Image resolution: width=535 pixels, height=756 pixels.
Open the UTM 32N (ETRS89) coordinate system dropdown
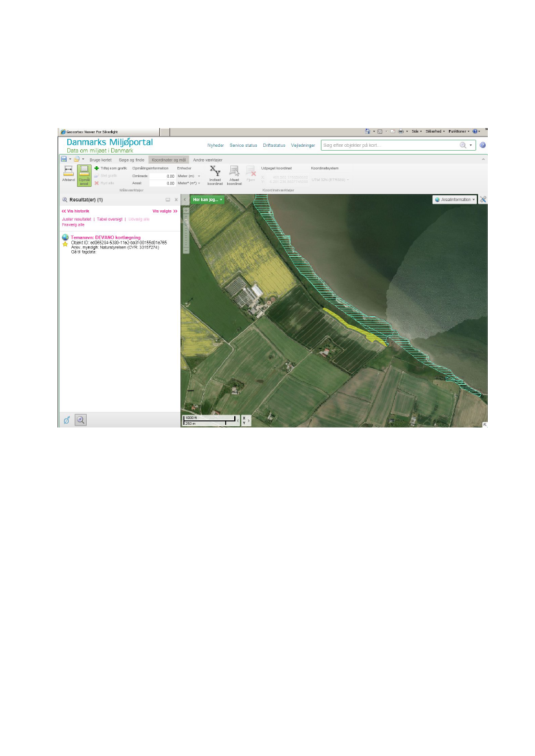coord(331,180)
